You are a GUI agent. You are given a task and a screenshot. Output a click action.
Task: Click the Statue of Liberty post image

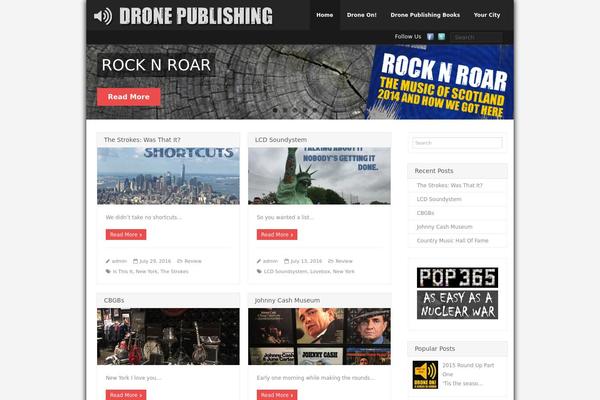(x=320, y=176)
